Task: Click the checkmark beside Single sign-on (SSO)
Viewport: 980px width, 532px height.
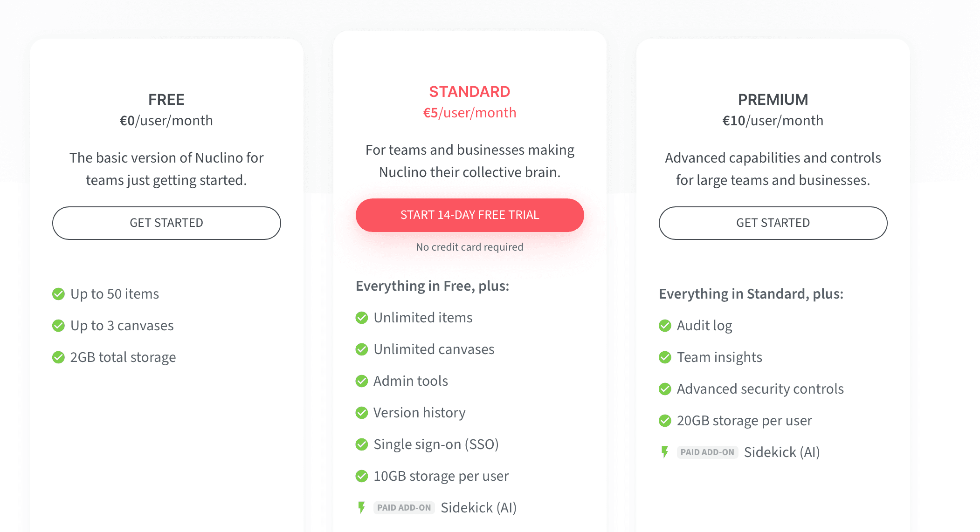Action: (362, 444)
